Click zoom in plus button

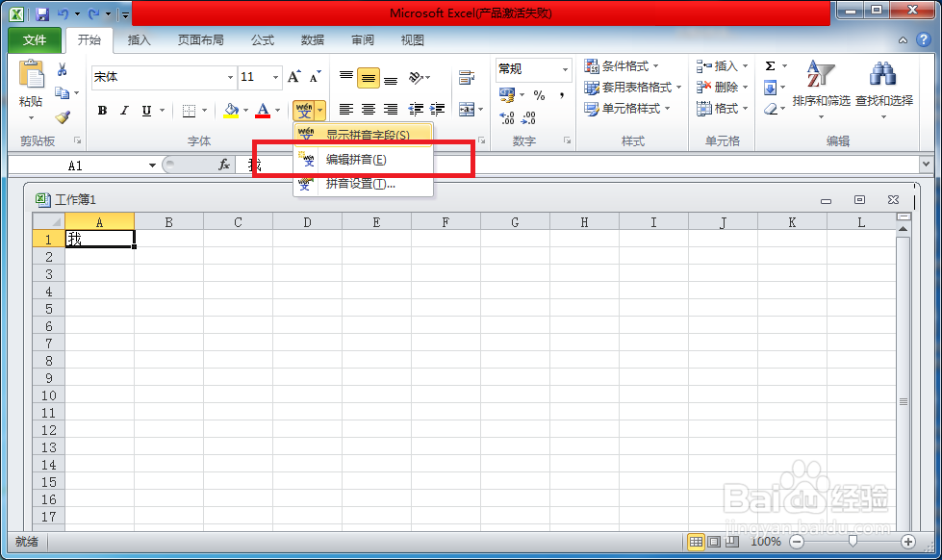pyautogui.click(x=907, y=542)
